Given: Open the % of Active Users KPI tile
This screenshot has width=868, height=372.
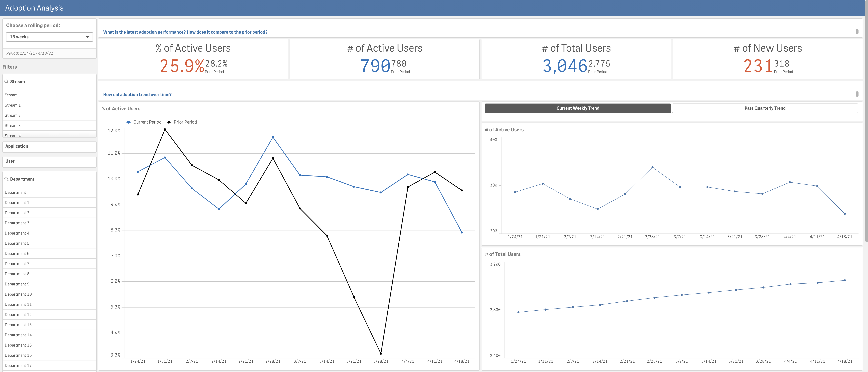Looking at the screenshot, I should (193, 59).
